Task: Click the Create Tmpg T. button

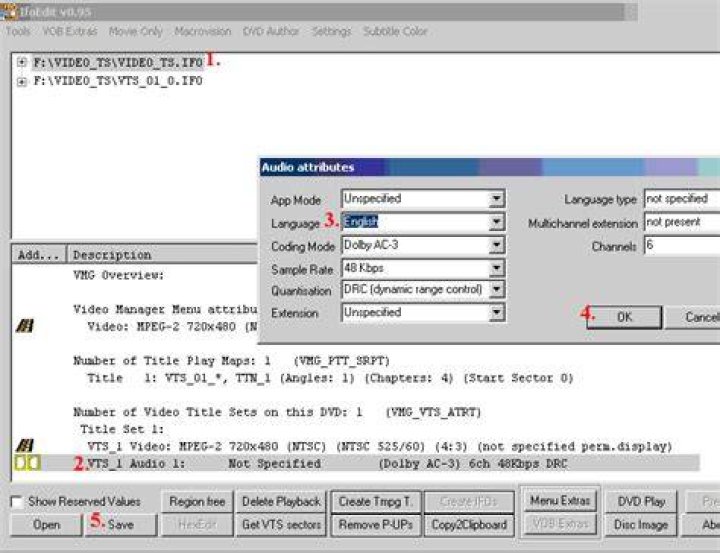Action: [x=376, y=502]
